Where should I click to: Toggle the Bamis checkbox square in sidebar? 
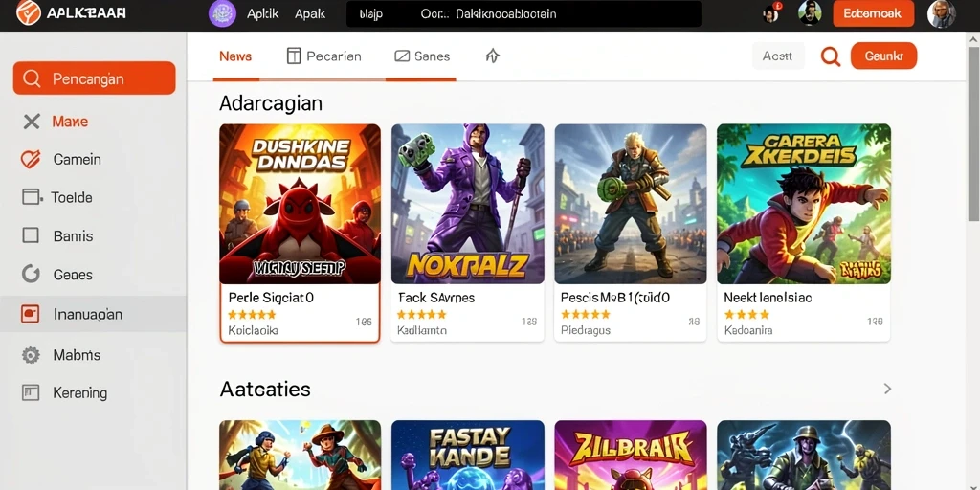point(31,235)
